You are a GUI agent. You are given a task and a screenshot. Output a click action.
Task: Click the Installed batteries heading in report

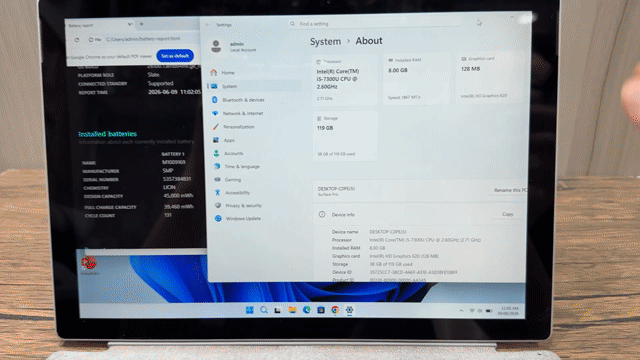pos(108,134)
